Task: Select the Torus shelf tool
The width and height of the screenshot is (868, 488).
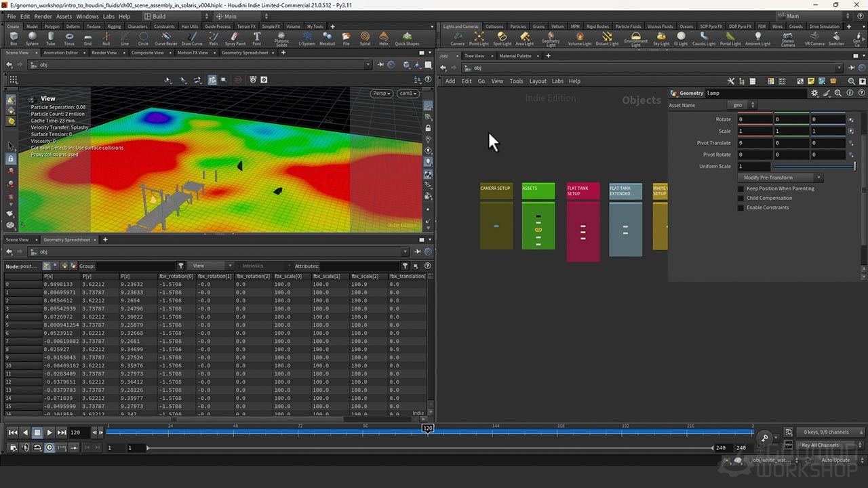Action: (69, 38)
